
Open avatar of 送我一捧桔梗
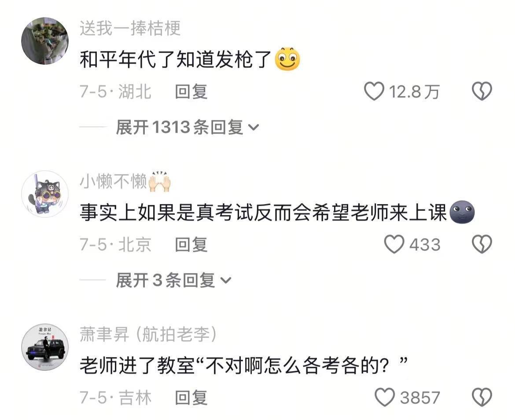[x=45, y=41]
